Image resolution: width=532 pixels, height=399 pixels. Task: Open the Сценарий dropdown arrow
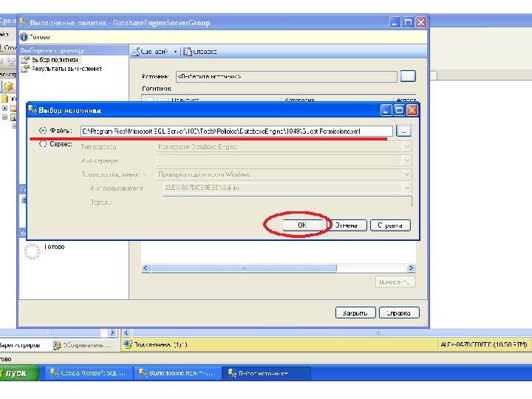(175, 52)
